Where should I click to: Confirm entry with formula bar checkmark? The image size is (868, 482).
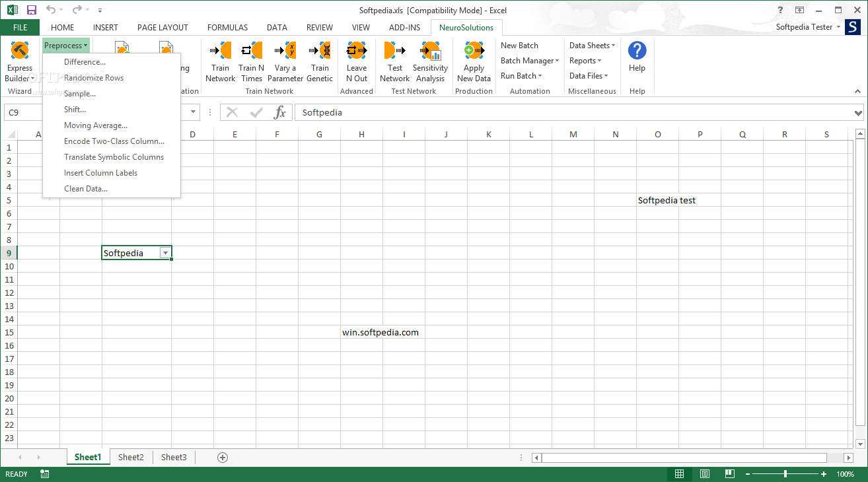click(256, 112)
